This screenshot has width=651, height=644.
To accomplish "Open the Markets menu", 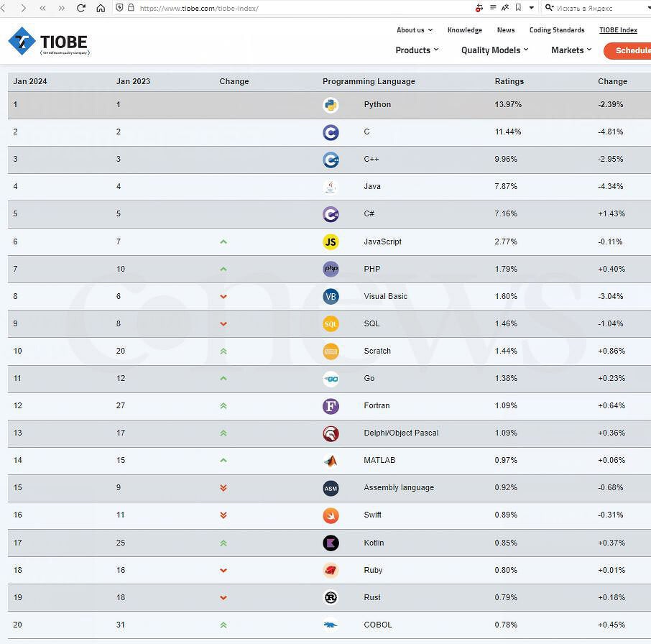I will click(x=571, y=50).
